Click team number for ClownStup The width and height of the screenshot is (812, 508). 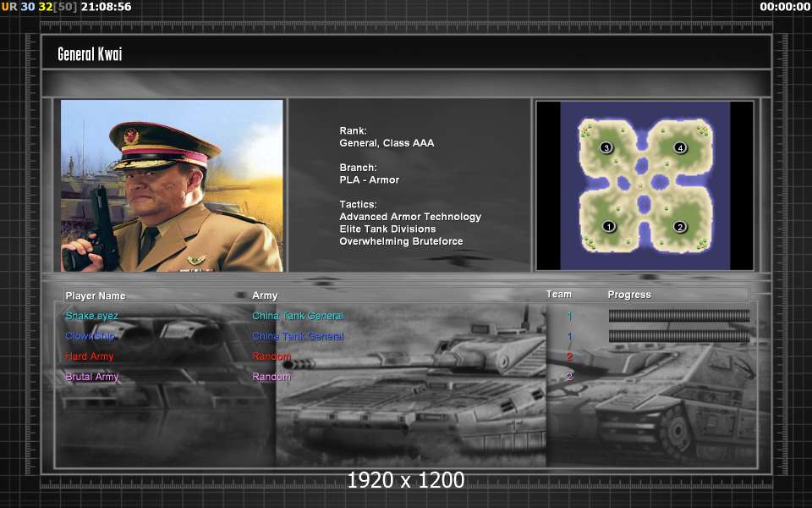[569, 336]
